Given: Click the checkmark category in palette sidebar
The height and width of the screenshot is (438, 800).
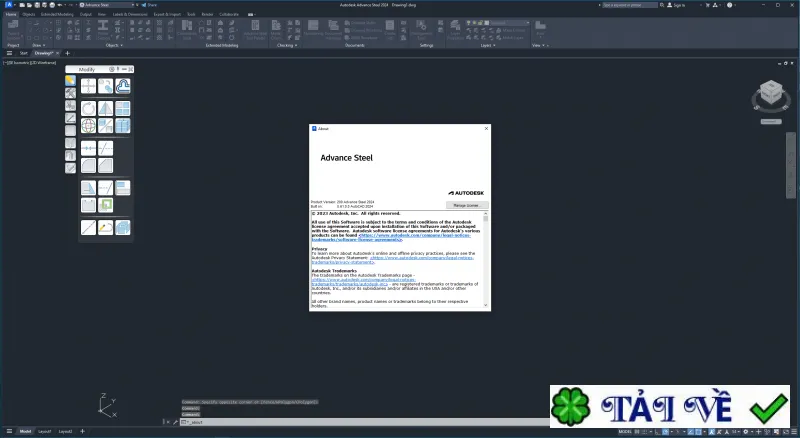Looking at the screenshot, I should click(x=70, y=168).
